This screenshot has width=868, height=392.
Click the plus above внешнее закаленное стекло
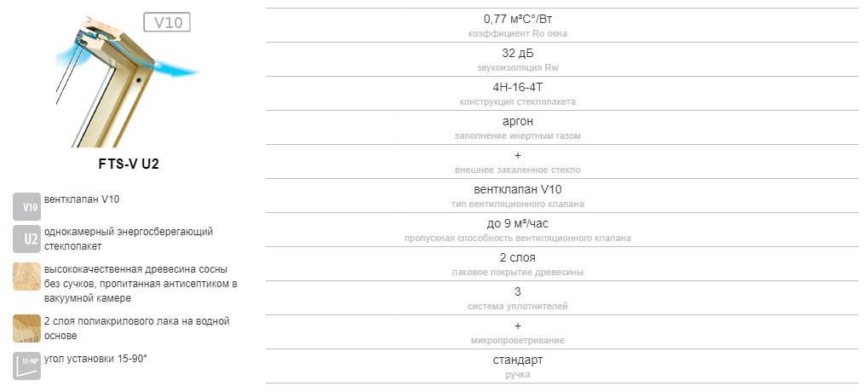[x=518, y=156]
